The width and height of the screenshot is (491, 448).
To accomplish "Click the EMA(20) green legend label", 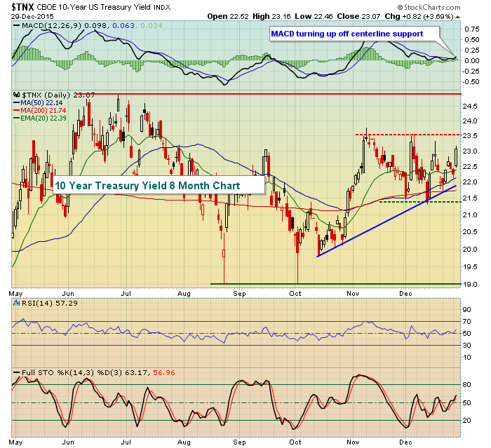I will [x=43, y=118].
